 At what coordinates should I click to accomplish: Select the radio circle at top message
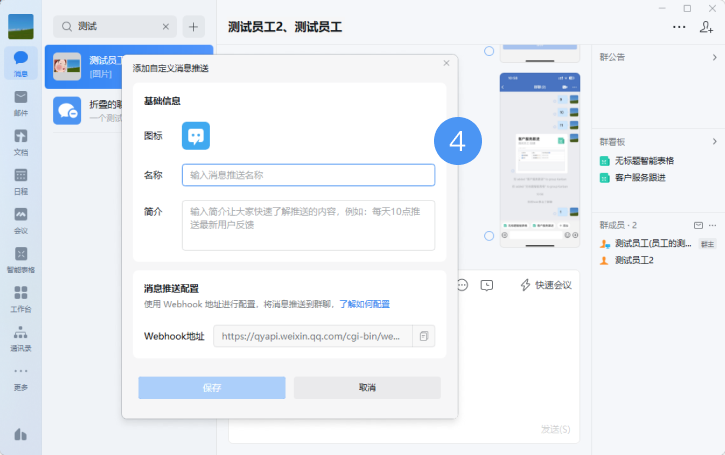tap(489, 51)
